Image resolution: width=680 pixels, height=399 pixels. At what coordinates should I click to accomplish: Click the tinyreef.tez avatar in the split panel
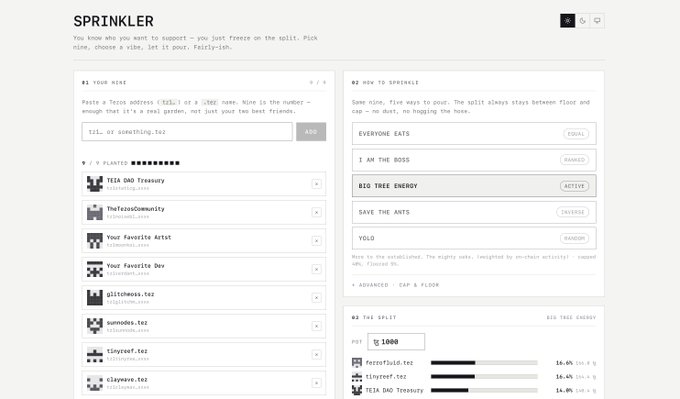357,376
